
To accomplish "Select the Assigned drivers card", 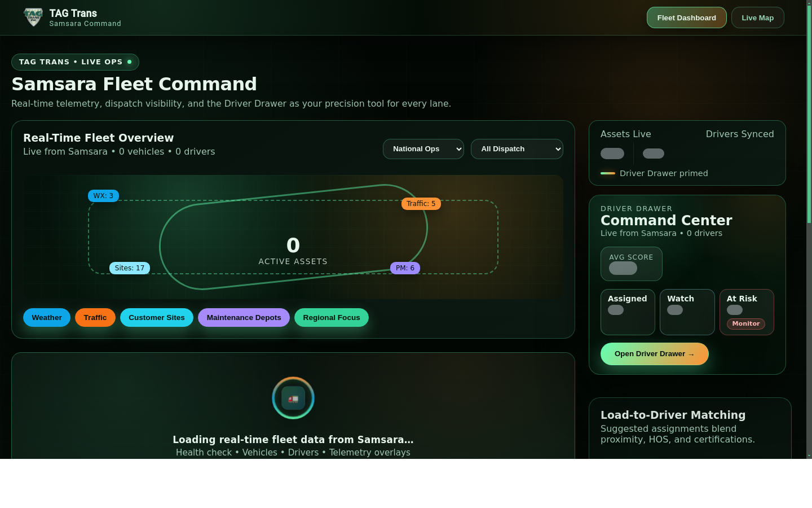I will 628,312.
